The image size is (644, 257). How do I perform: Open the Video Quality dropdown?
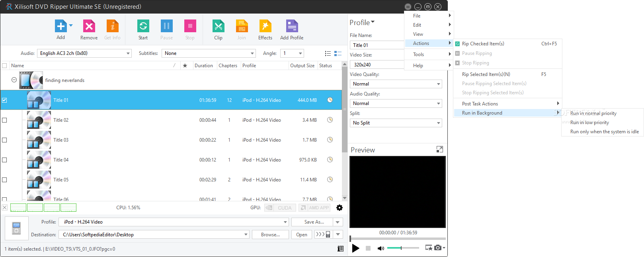coord(396,84)
